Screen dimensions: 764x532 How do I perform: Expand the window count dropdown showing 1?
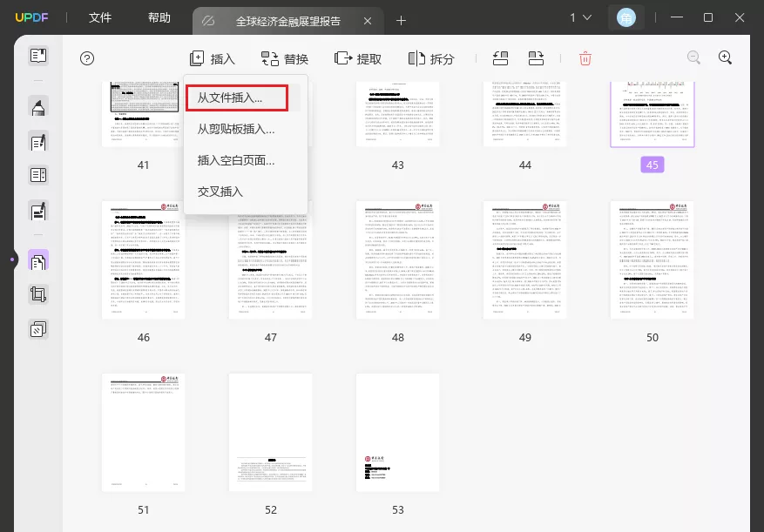coord(581,18)
